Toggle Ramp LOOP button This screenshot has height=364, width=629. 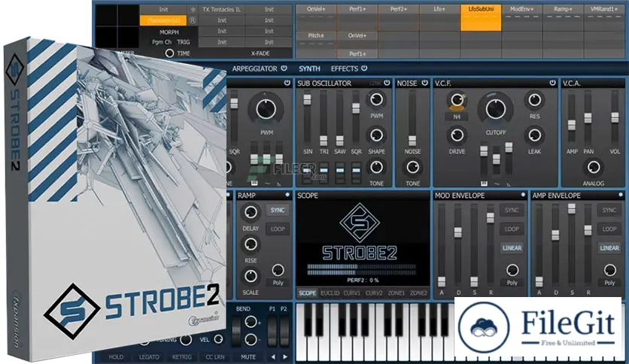click(278, 229)
